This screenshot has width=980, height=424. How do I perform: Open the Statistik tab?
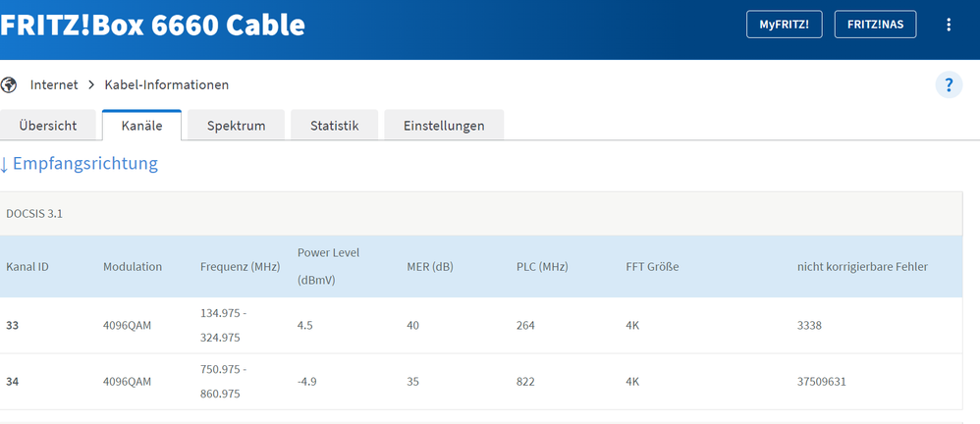tap(334, 126)
